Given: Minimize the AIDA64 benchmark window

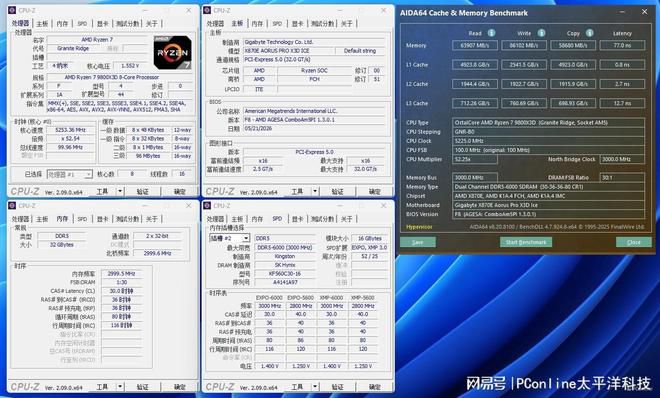Looking at the screenshot, I should click(622, 12).
